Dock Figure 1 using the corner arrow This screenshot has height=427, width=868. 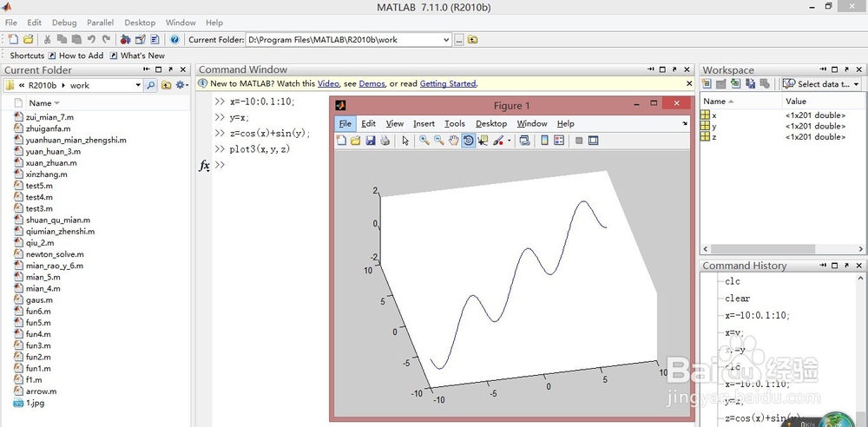point(686,123)
